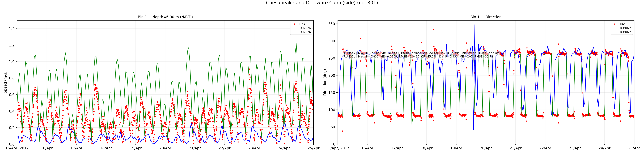This screenshot has width=644, height=154.
Task: Click RUN02a label in Direction plot legend
Action: point(625,28)
